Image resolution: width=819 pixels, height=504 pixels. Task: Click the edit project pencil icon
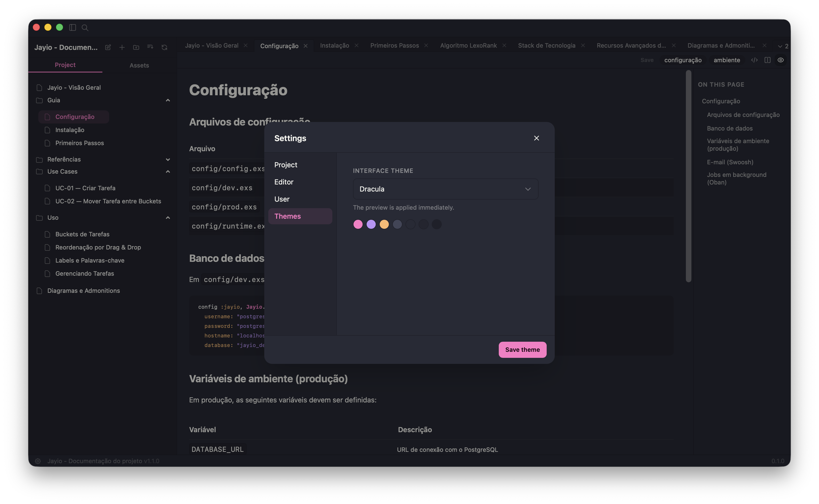[x=108, y=47]
